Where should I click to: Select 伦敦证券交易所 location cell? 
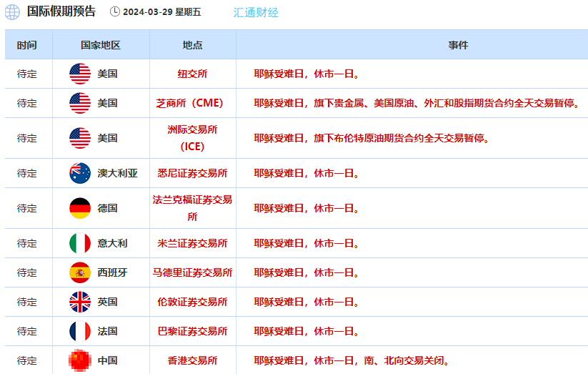(x=193, y=302)
